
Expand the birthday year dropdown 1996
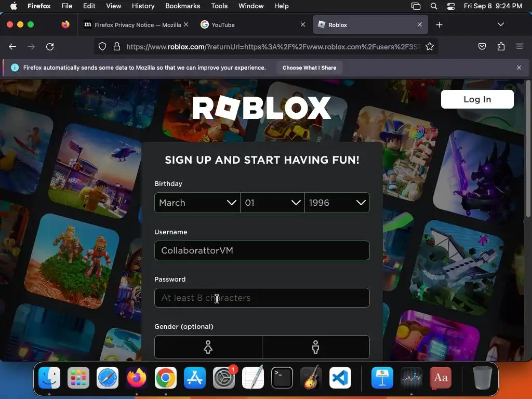[337, 203]
